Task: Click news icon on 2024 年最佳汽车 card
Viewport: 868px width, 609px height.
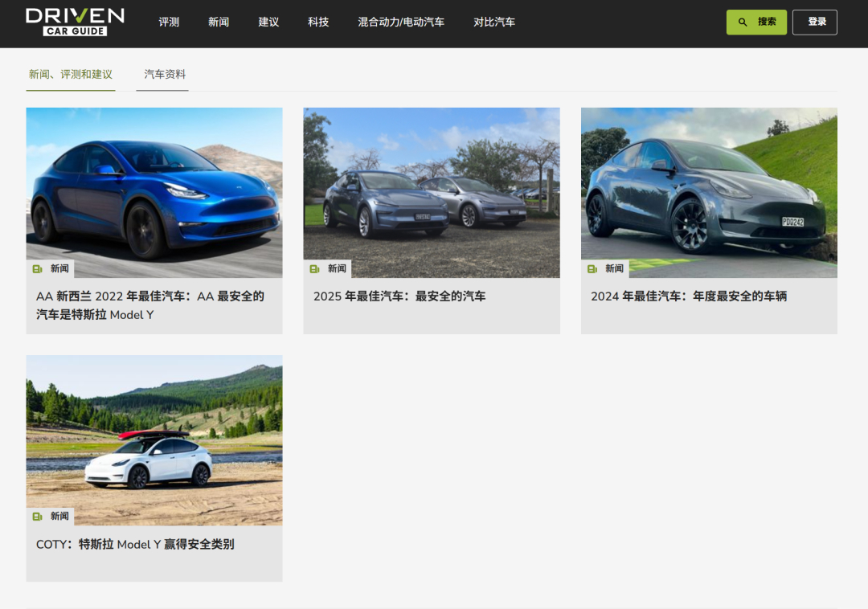Action: (x=592, y=269)
